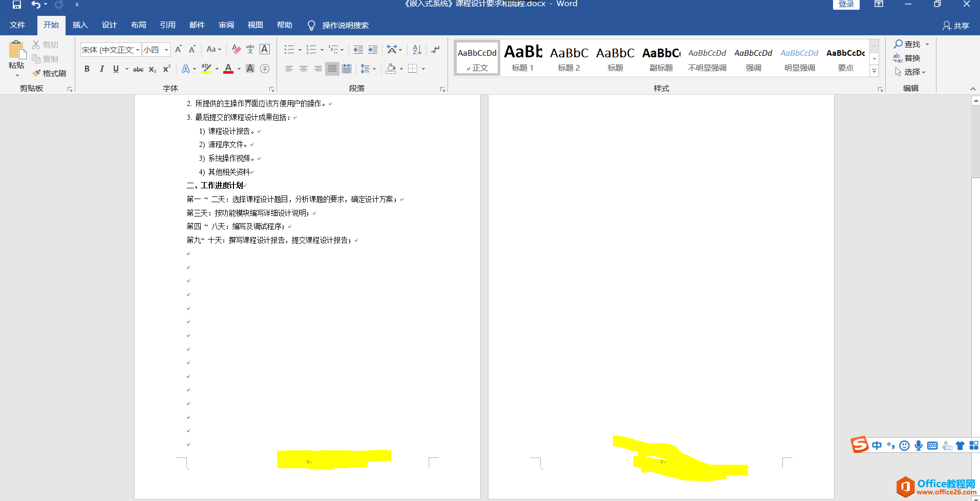Apply distributed alignment
Viewport: 980px width, 501px height.
347,69
